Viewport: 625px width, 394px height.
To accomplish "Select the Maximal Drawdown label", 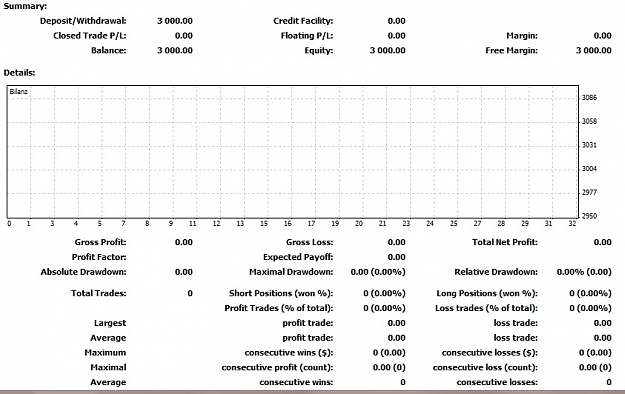I will [291, 272].
